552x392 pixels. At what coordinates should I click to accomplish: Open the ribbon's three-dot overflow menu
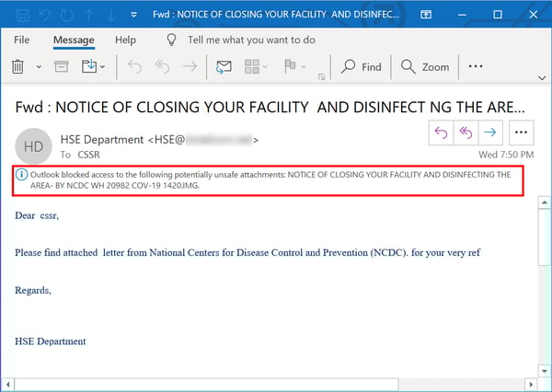476,66
